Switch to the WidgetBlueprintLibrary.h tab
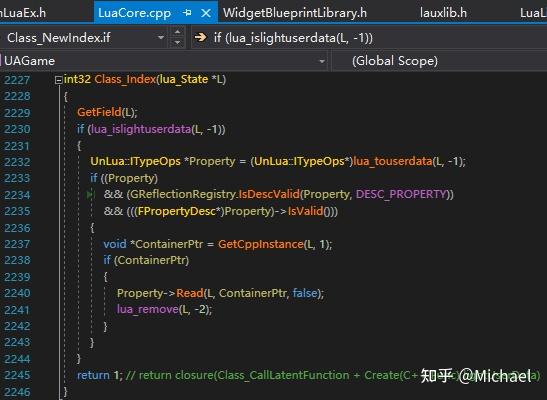Image resolution: width=547 pixels, height=400 pixels. point(295,13)
